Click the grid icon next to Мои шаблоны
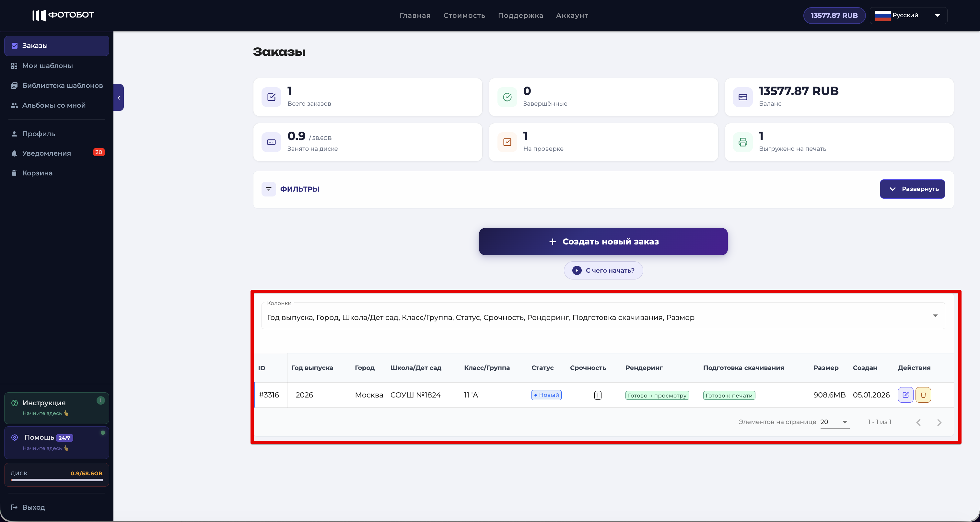Image resolution: width=980 pixels, height=522 pixels. [14, 65]
